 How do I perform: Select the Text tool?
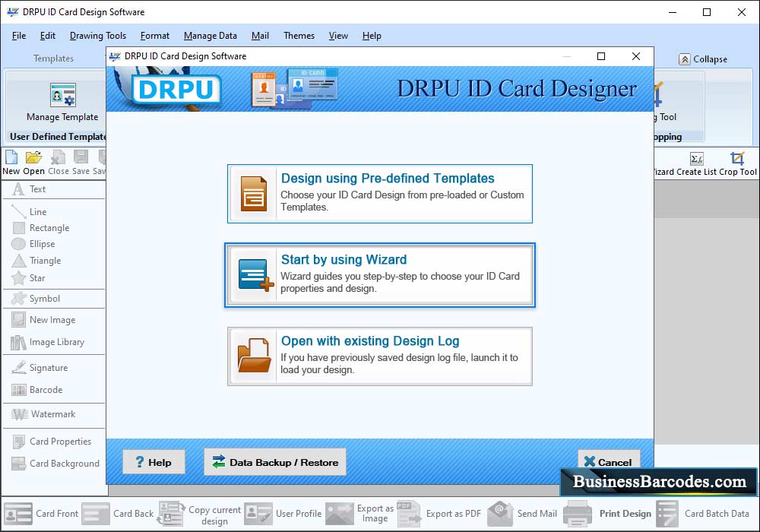30,189
